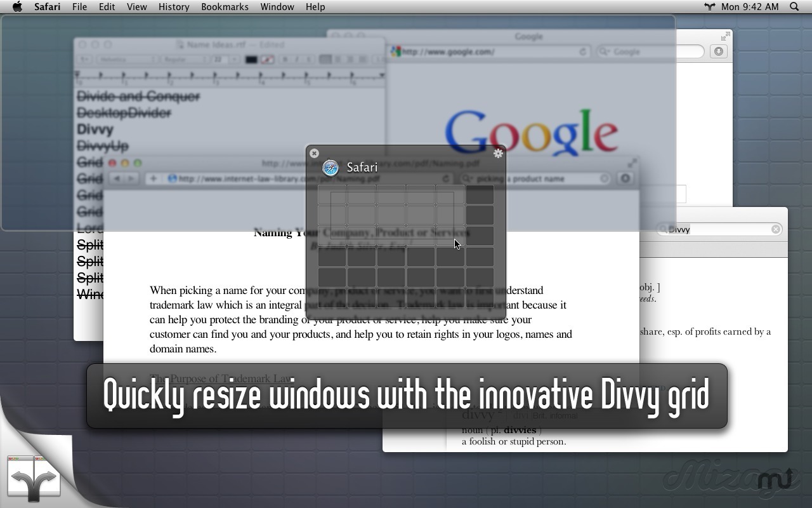Open the File menu
Image resolution: width=812 pixels, height=508 pixels.
79,7
